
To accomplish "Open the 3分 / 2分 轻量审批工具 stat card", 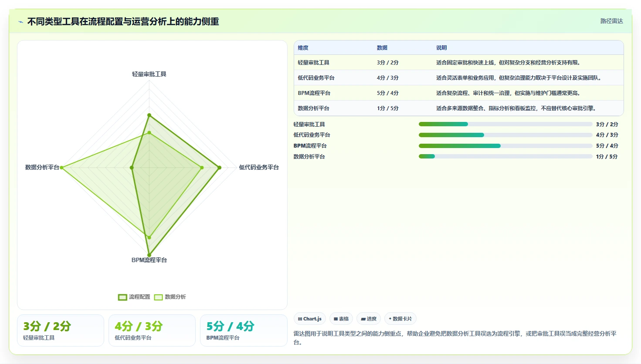I will coord(61,330).
